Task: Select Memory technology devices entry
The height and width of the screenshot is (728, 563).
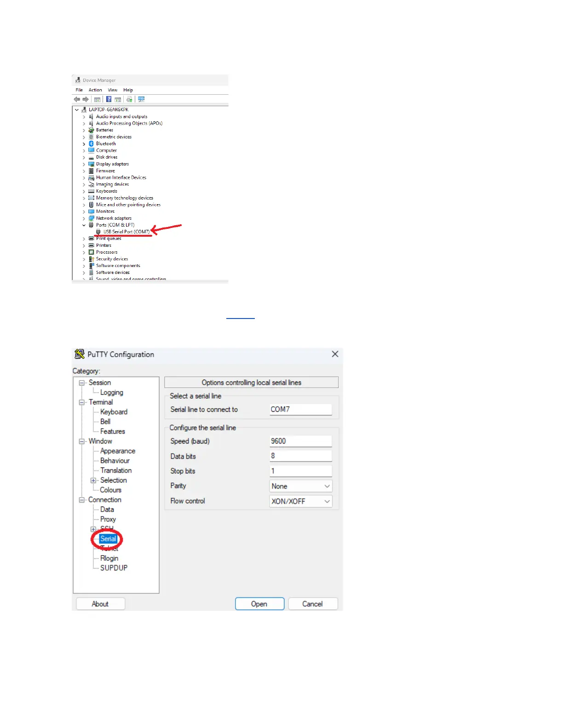Action: pos(125,198)
